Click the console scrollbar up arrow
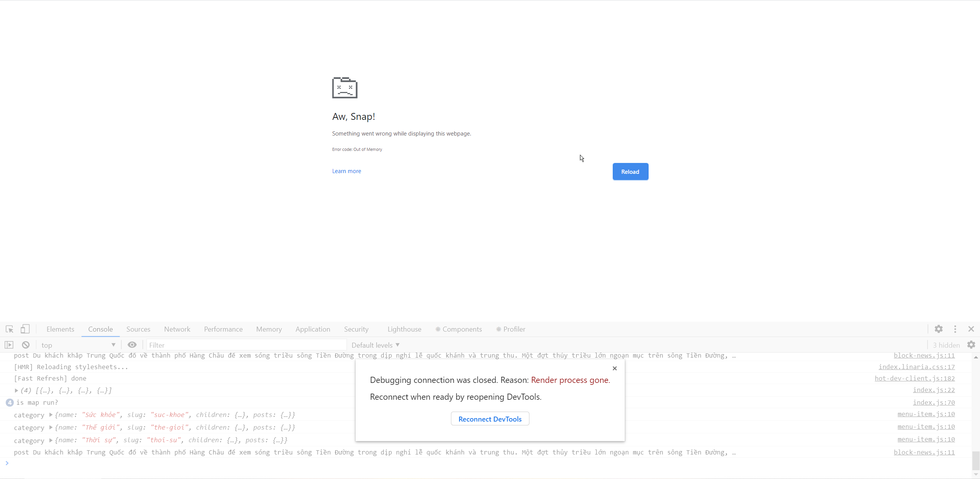 click(x=976, y=357)
